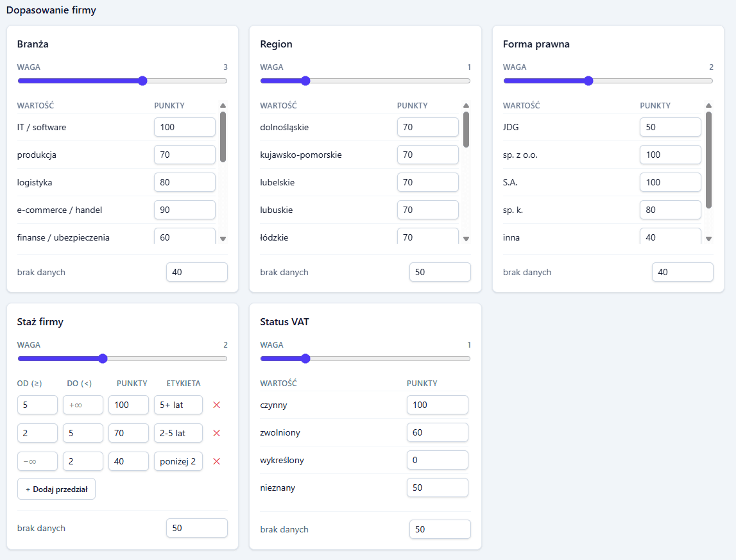Viewport: 736px width, 560px height.
Task: Edit points for e-commerce / handel
Action: point(185,210)
